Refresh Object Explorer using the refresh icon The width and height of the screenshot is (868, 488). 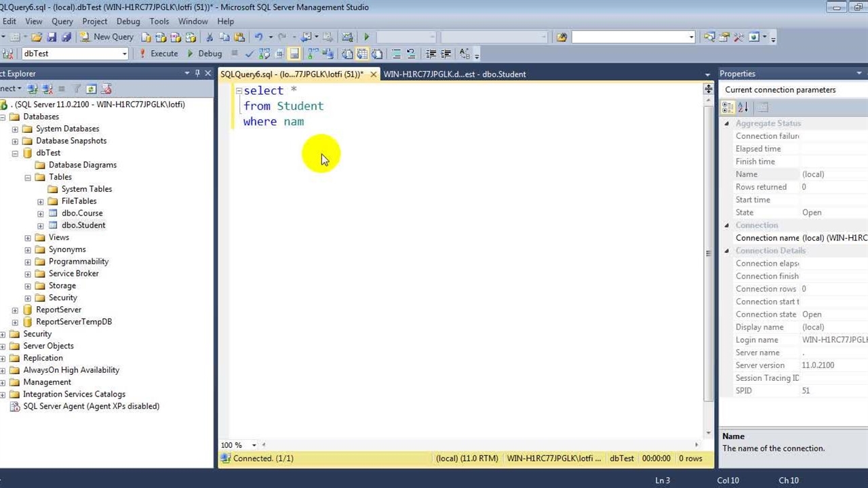click(91, 89)
